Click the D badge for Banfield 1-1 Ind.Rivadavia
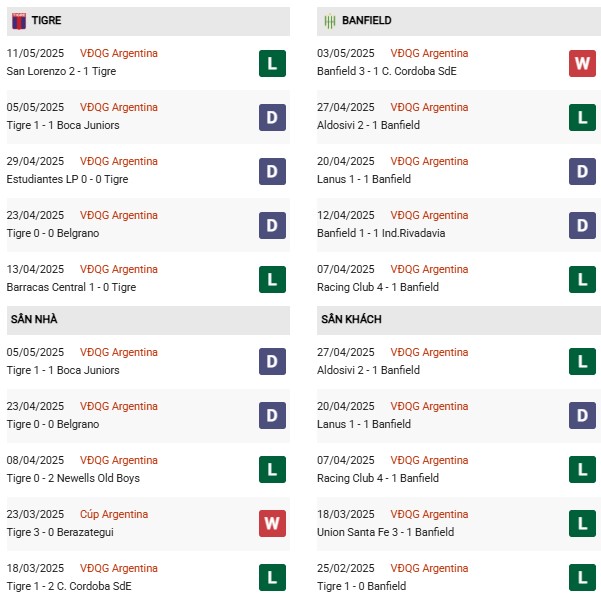 pos(582,225)
